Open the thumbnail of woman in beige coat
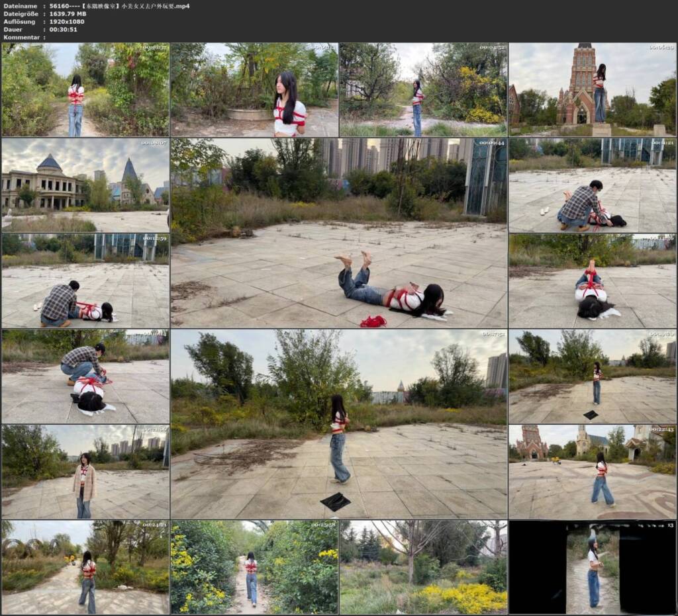This screenshot has width=678, height=616. [x=85, y=472]
